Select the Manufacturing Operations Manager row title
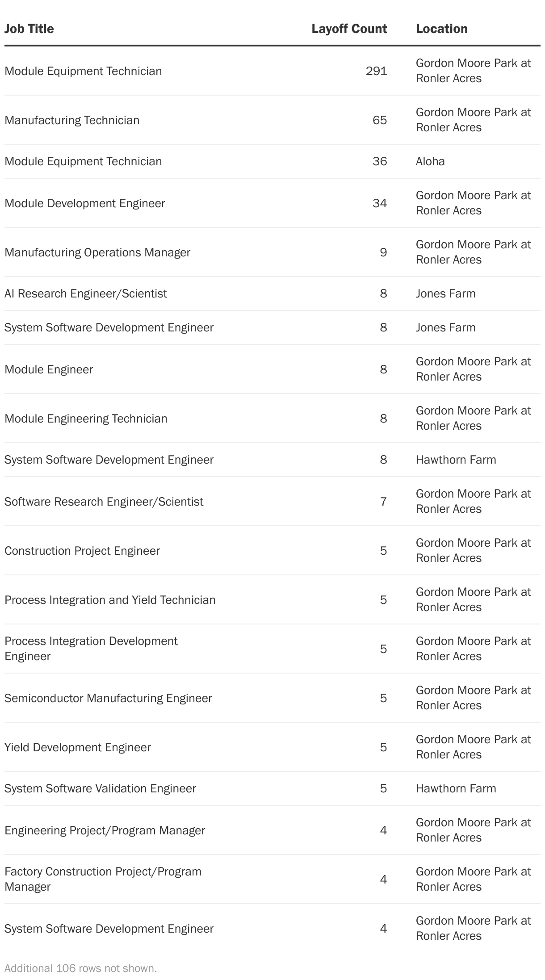The image size is (545, 980). [97, 252]
